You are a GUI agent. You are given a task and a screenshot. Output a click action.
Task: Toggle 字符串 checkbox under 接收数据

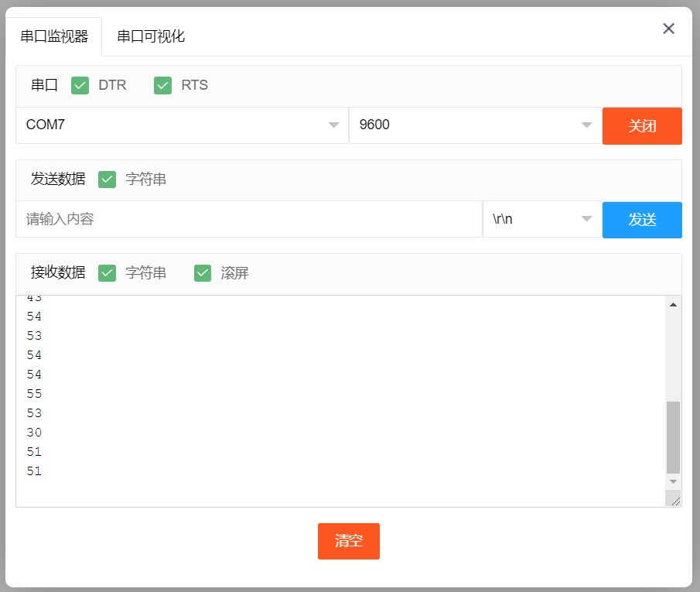108,273
